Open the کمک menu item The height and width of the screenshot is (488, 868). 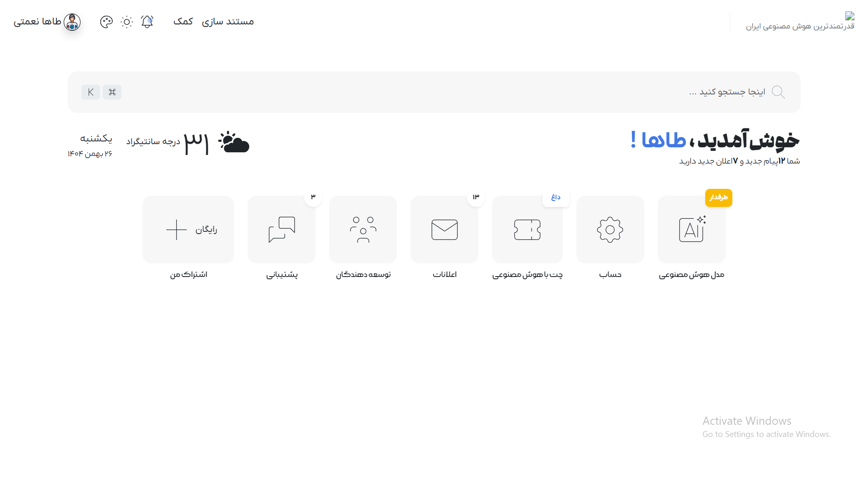(x=183, y=22)
